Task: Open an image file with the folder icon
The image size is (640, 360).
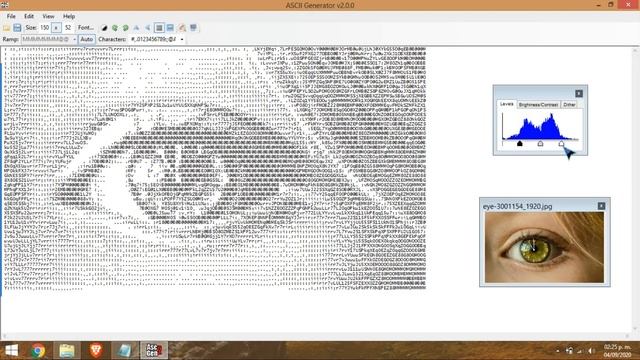Action: (x=7, y=28)
